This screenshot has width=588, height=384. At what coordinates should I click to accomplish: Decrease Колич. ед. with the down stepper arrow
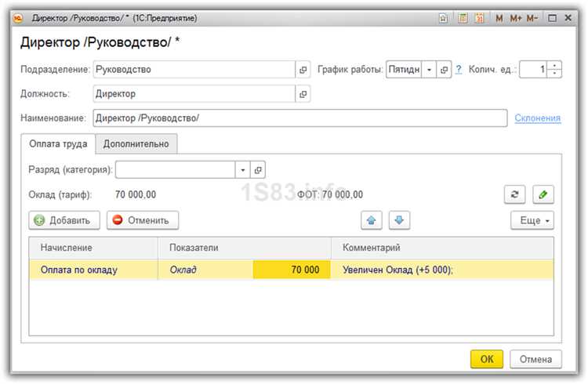[554, 74]
